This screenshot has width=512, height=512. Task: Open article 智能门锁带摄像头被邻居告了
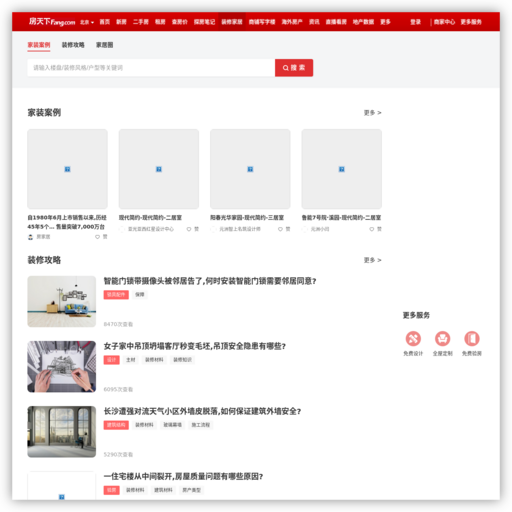[210, 281]
